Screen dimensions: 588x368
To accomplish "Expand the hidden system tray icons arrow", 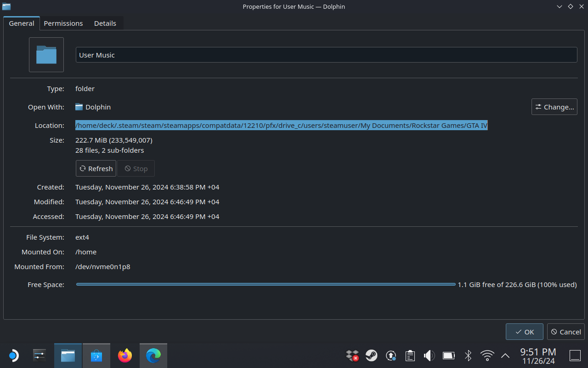I will tap(505, 356).
